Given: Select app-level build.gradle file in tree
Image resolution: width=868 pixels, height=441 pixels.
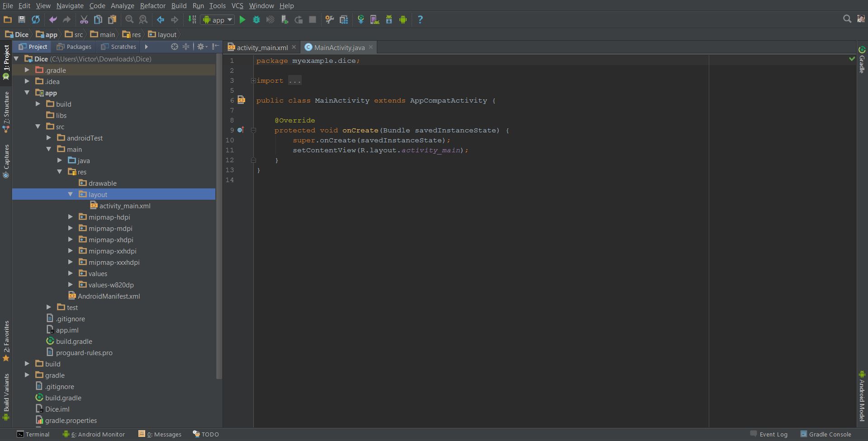Looking at the screenshot, I should tap(69, 341).
